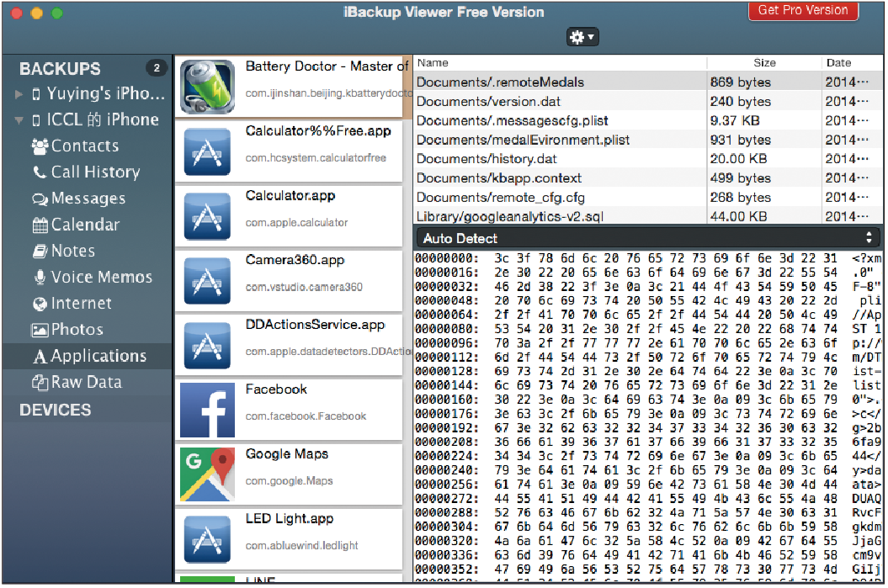Screen dimensions: 888x588
Task: Select Documents/.remoteMedals file row
Action: coord(648,82)
